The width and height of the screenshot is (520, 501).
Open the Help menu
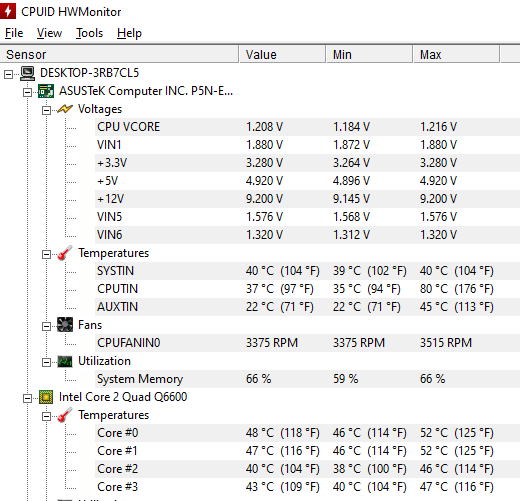[x=129, y=33]
